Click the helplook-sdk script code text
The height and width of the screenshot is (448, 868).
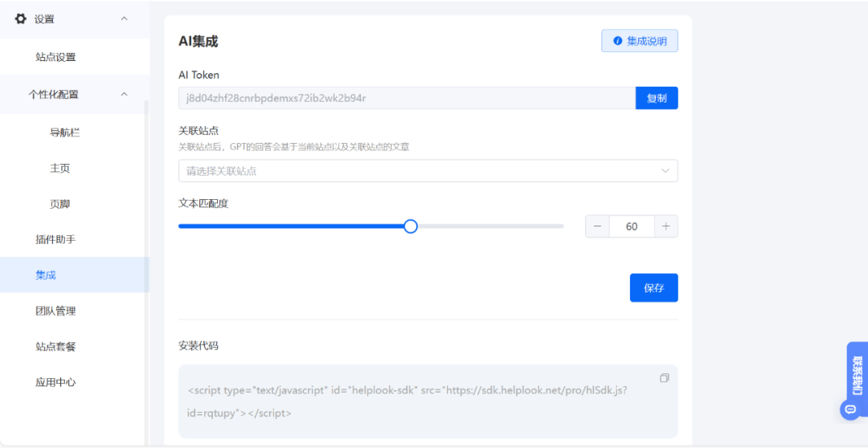[407, 401]
